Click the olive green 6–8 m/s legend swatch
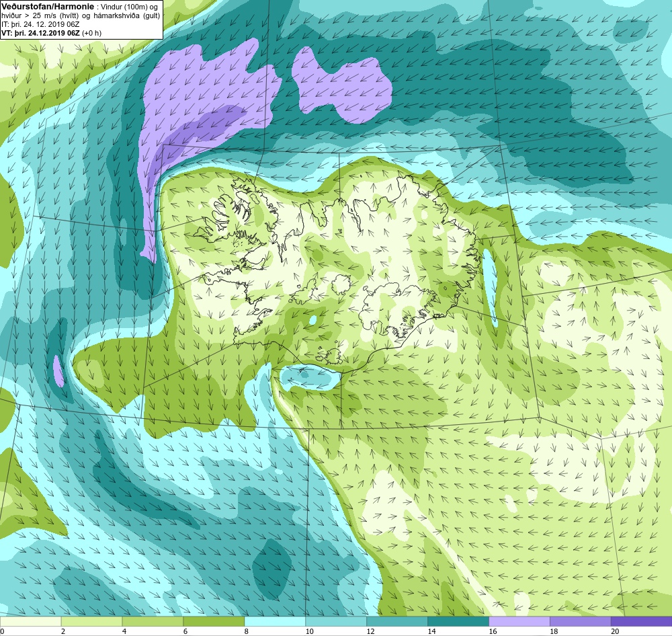This screenshot has height=636, width=672. (x=214, y=621)
